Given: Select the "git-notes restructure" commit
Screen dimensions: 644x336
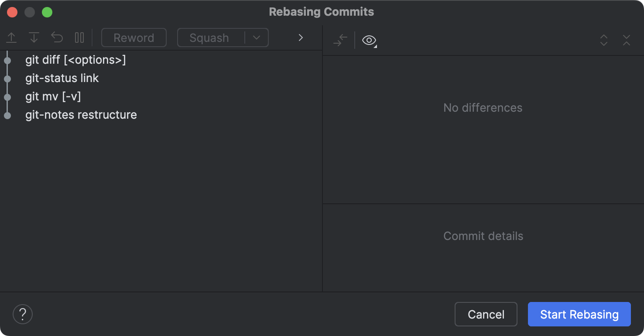Looking at the screenshot, I should pyautogui.click(x=81, y=115).
